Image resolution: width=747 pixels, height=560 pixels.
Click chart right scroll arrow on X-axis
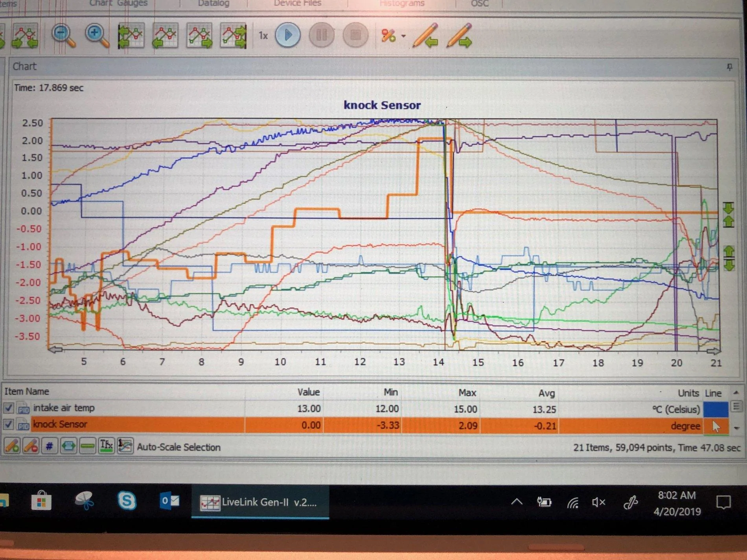pyautogui.click(x=714, y=351)
